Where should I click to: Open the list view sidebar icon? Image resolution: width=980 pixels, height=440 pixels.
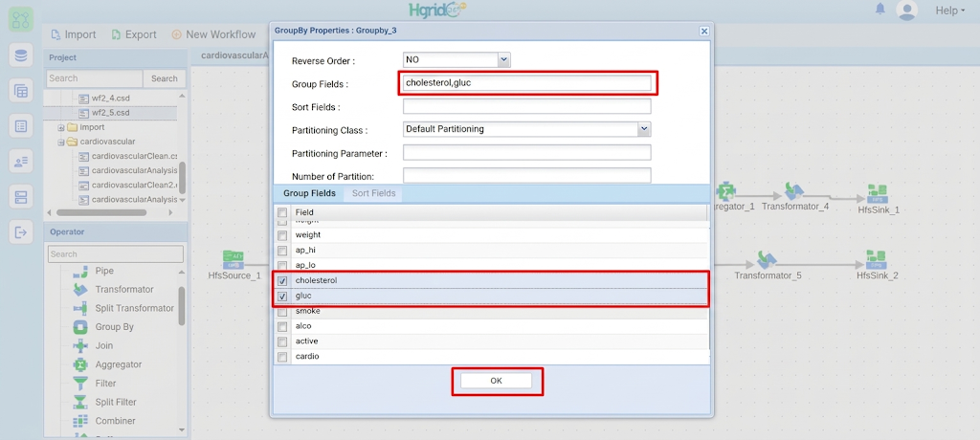coord(21,126)
